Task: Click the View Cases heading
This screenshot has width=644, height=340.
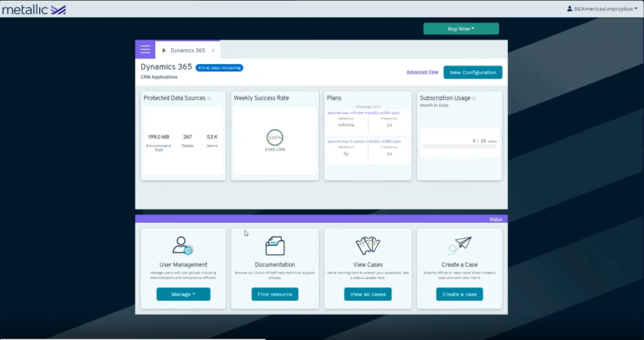Action: [367, 265]
